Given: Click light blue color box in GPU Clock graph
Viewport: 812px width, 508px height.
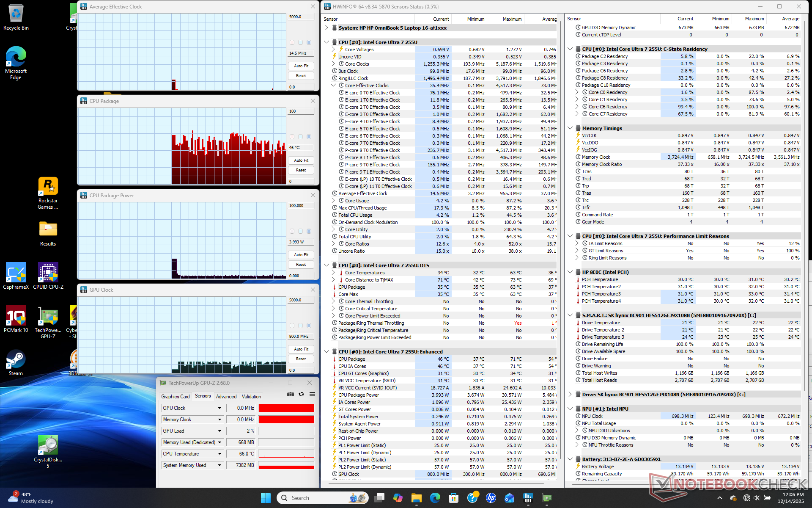Looking at the screenshot, I should point(300,326).
